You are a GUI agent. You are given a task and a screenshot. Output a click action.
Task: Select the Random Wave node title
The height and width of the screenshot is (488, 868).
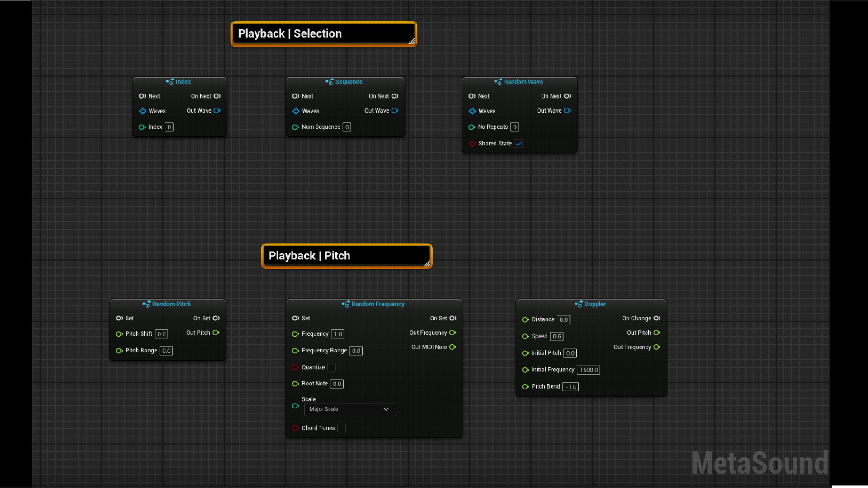click(x=523, y=82)
